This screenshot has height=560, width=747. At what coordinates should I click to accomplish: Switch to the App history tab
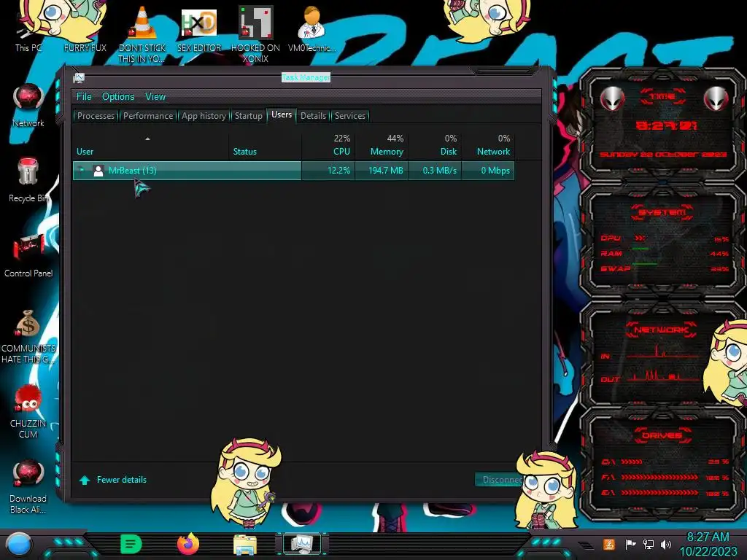(x=204, y=116)
